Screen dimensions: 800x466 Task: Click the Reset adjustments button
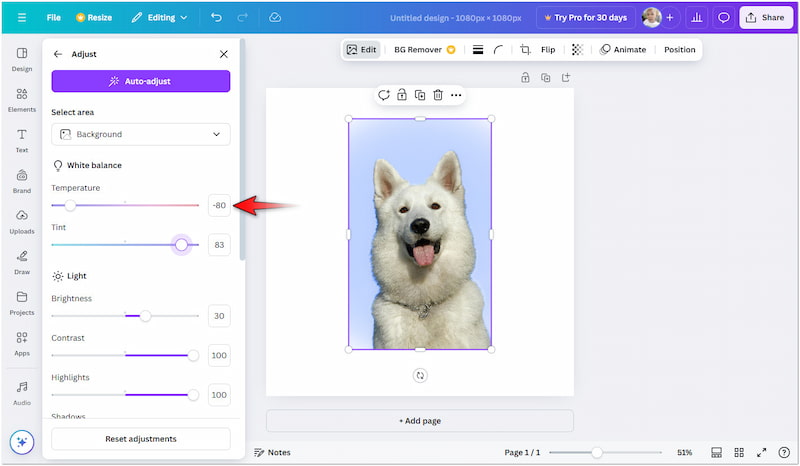pyautogui.click(x=141, y=439)
